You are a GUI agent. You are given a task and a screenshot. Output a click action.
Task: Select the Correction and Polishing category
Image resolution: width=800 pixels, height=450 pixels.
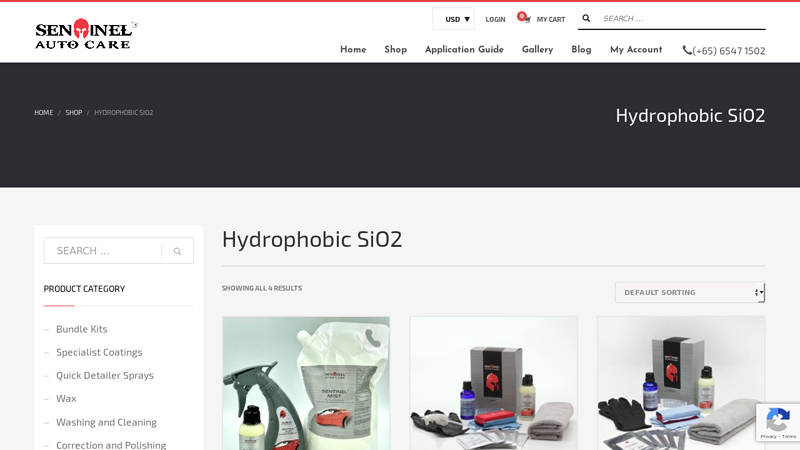[111, 444]
